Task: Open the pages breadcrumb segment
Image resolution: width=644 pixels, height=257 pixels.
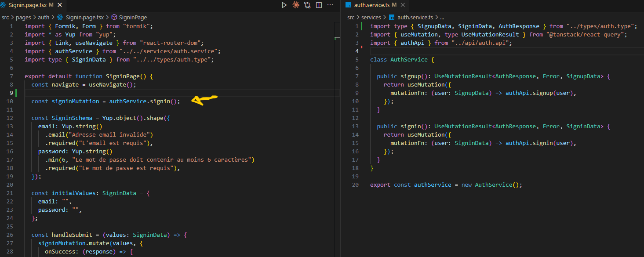Action: tap(23, 18)
